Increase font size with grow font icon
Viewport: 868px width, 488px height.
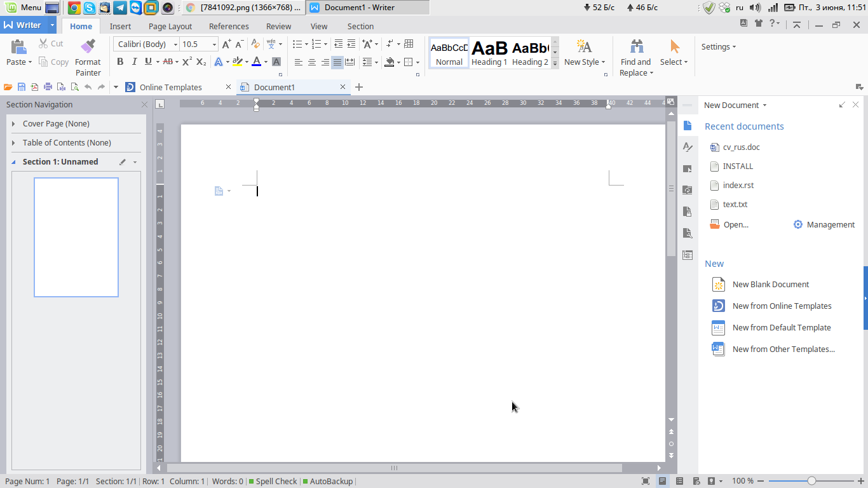tap(226, 44)
